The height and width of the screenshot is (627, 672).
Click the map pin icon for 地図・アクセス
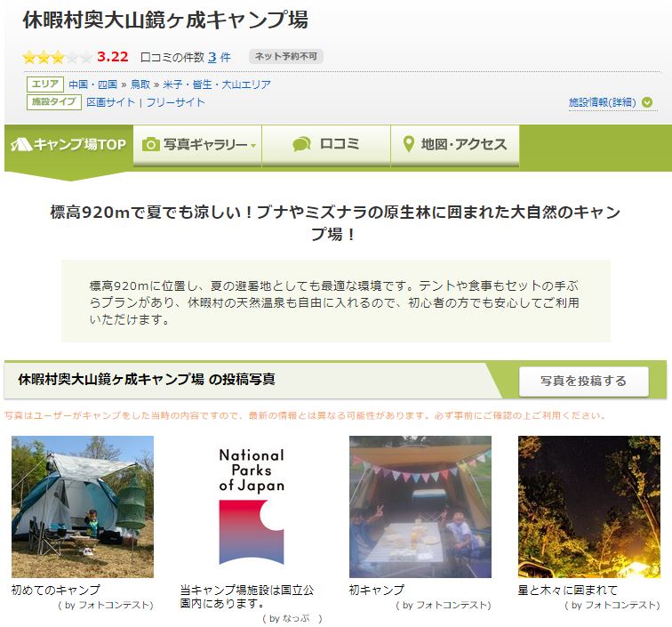point(409,145)
